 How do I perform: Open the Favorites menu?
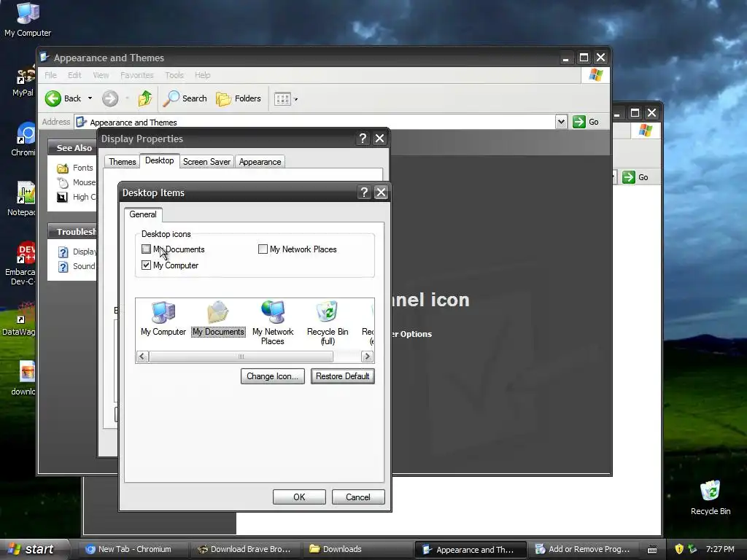point(136,75)
